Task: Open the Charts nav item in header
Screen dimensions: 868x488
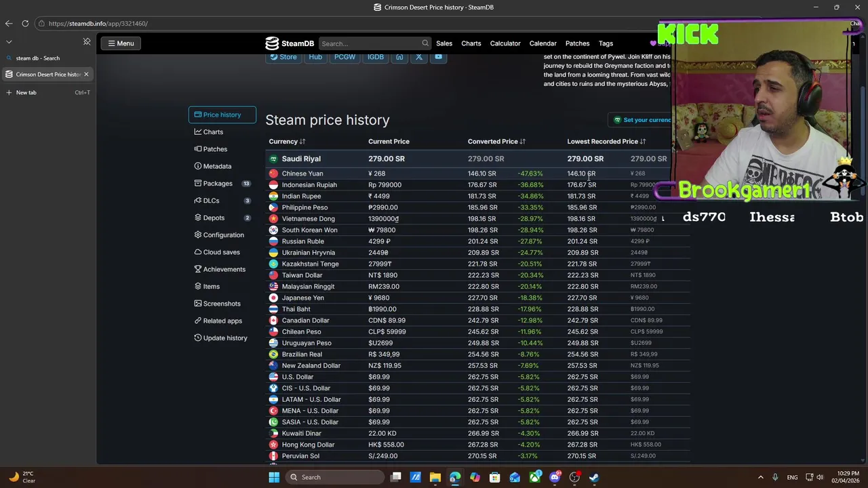Action: click(x=471, y=43)
